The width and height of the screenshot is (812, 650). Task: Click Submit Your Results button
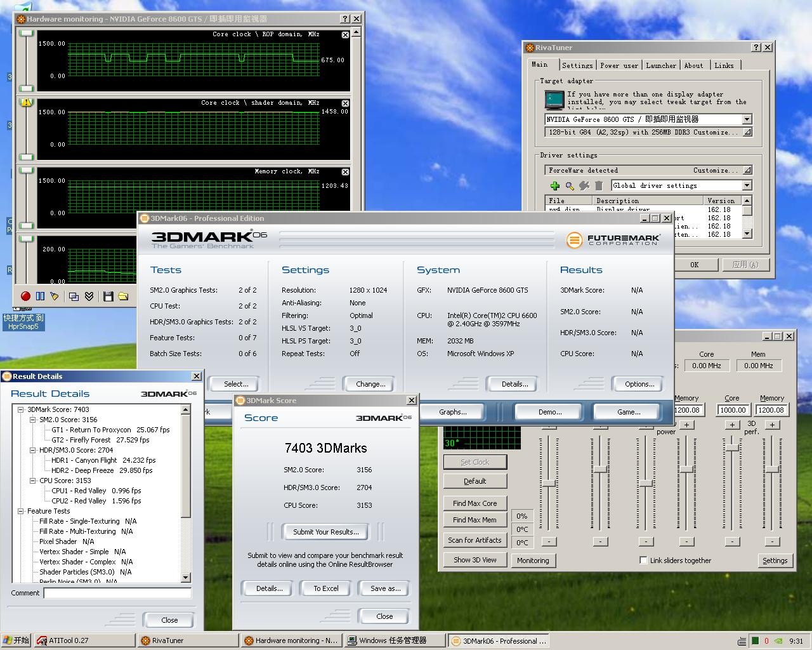coord(326,532)
